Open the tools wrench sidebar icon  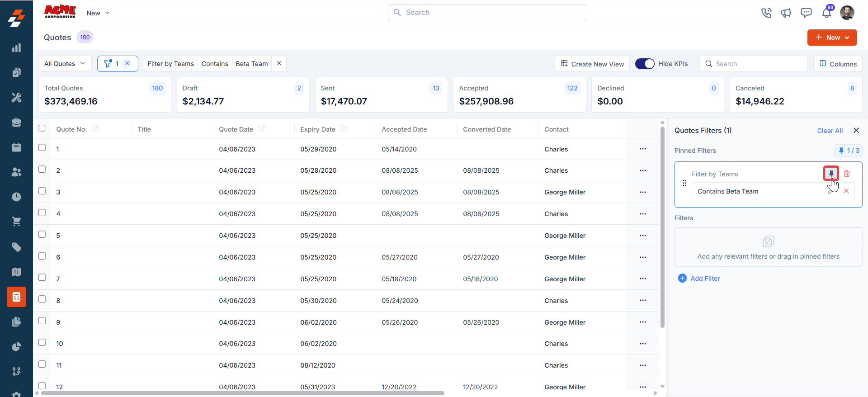pyautogui.click(x=16, y=97)
